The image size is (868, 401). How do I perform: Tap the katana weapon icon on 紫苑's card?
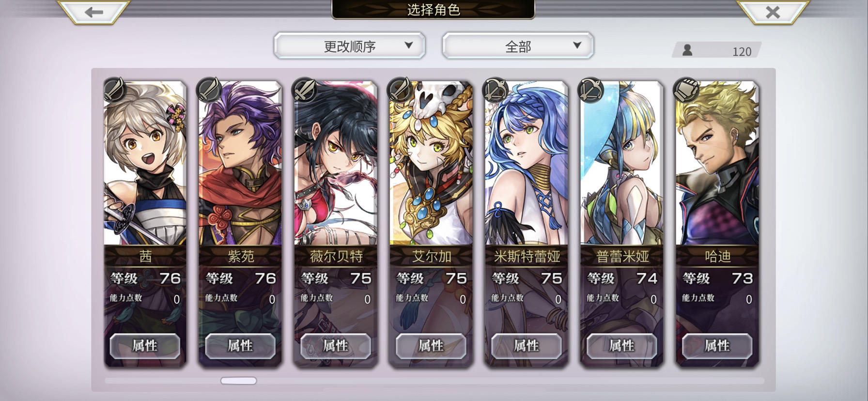209,90
